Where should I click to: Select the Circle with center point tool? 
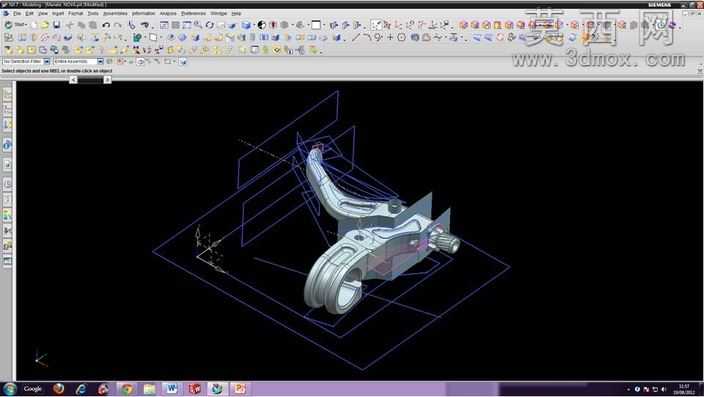pos(401,38)
